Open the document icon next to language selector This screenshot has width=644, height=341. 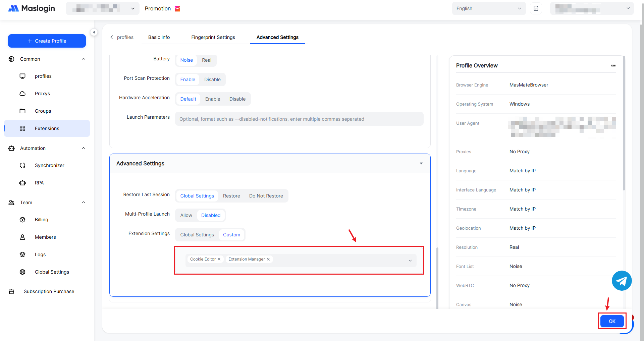pos(536,8)
